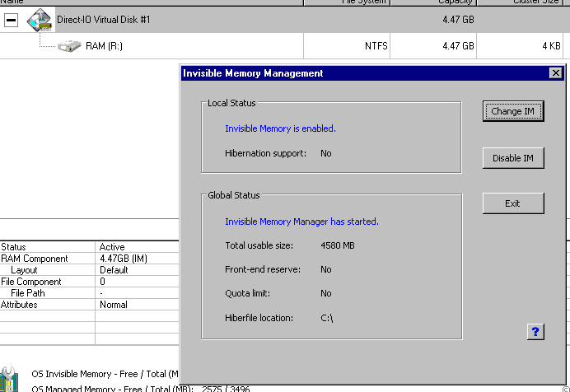
Task: Click 'Invisible Memory Manager has started.' text
Action: [301, 222]
